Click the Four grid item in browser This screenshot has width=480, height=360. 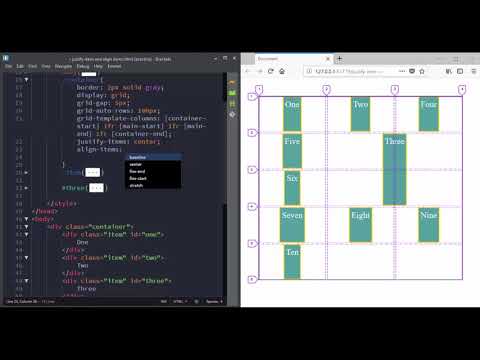click(429, 114)
